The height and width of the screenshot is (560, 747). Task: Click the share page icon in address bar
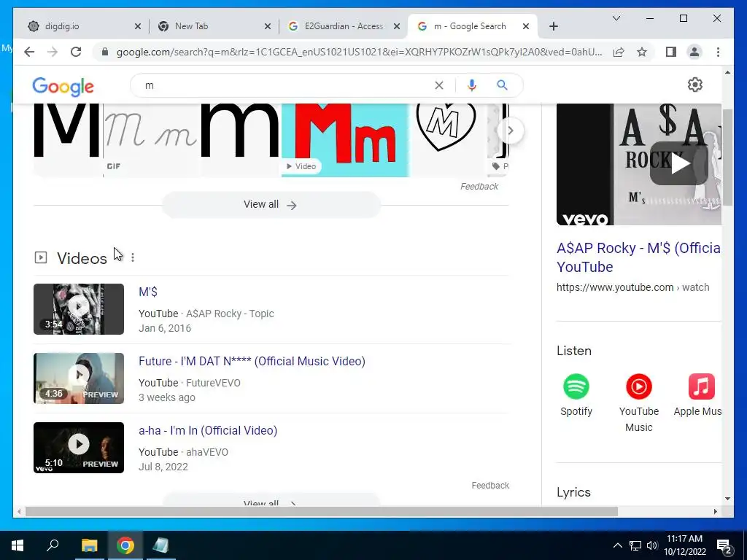click(x=619, y=52)
